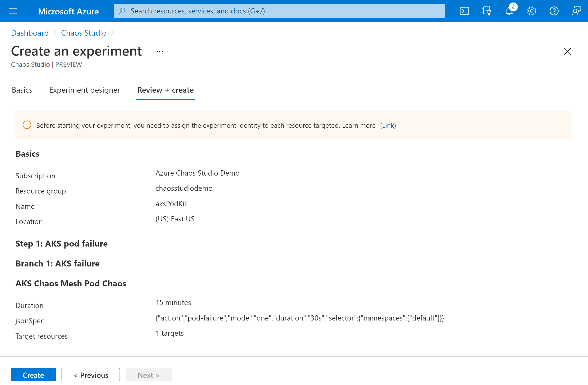Image resolution: width=588 pixels, height=385 pixels.
Task: Click the feedback smiley face icon
Action: click(578, 11)
